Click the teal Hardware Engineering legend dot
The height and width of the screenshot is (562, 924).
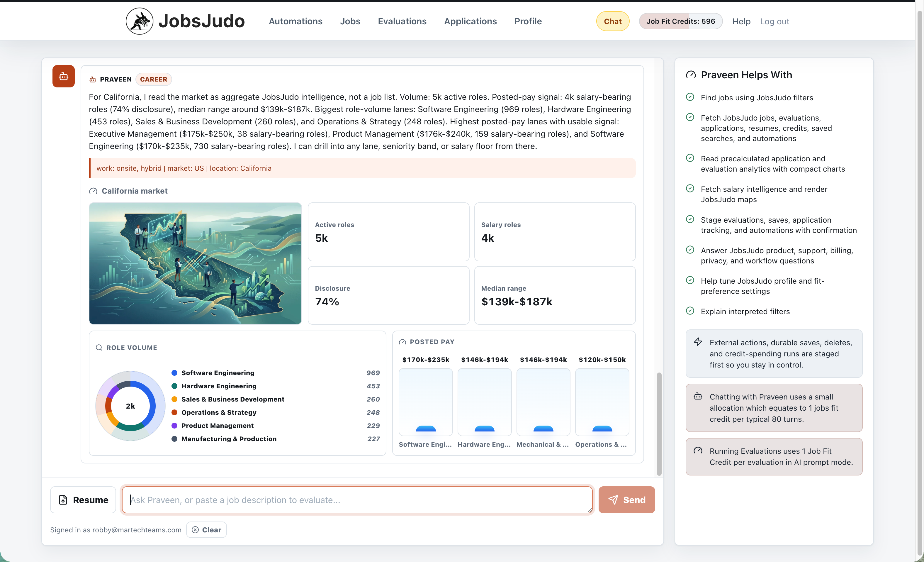[x=174, y=386]
